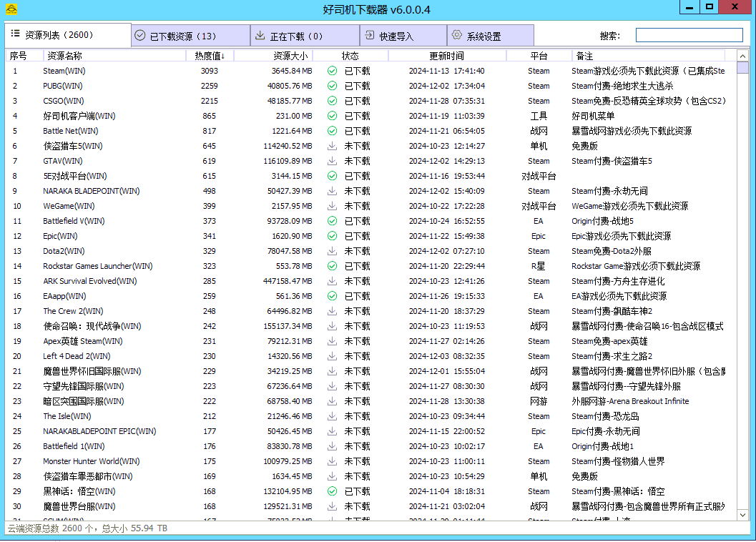Select the 暗区突围国际服(WIN) row name

84,401
